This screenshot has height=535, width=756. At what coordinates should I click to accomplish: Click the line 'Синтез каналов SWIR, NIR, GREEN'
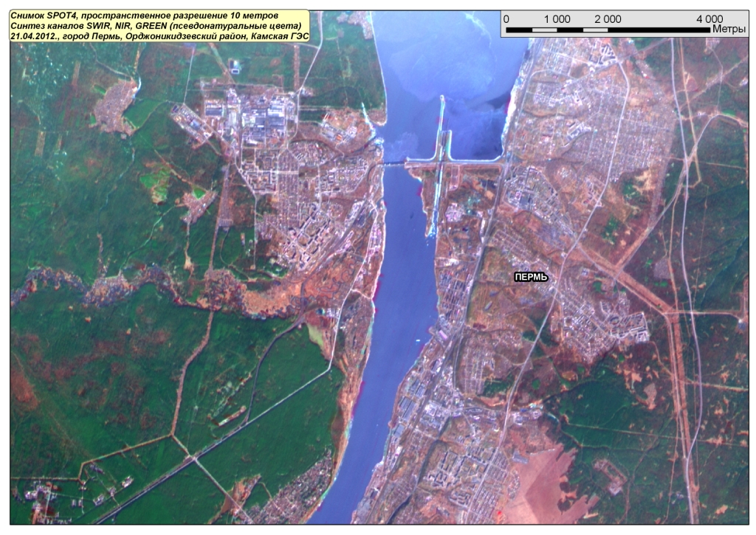point(89,26)
